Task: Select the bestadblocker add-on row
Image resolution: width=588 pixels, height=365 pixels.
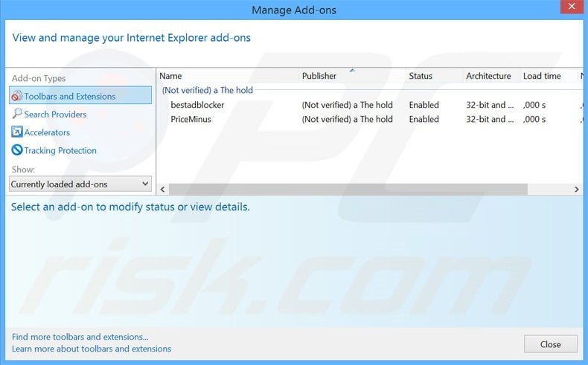Action: click(x=369, y=105)
